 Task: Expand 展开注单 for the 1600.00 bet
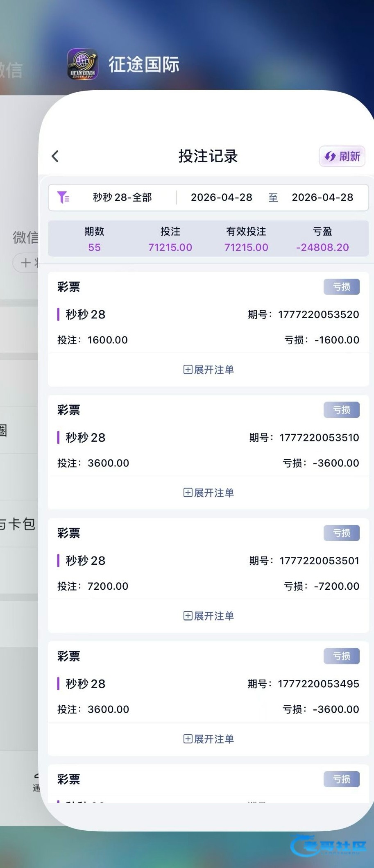coord(209,370)
